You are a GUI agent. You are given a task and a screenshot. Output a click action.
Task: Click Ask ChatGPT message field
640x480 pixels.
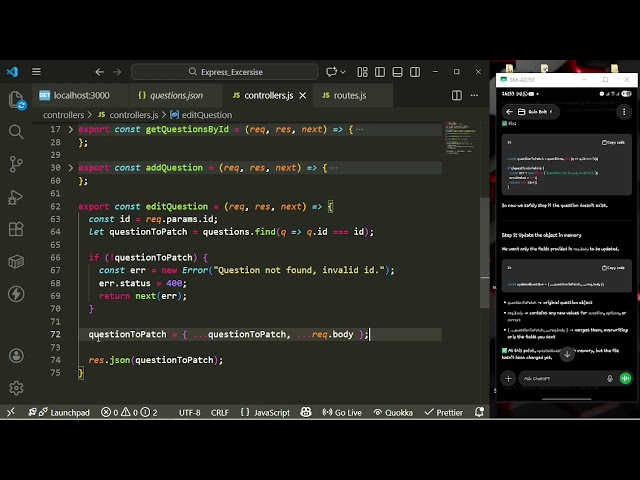[x=561, y=378]
